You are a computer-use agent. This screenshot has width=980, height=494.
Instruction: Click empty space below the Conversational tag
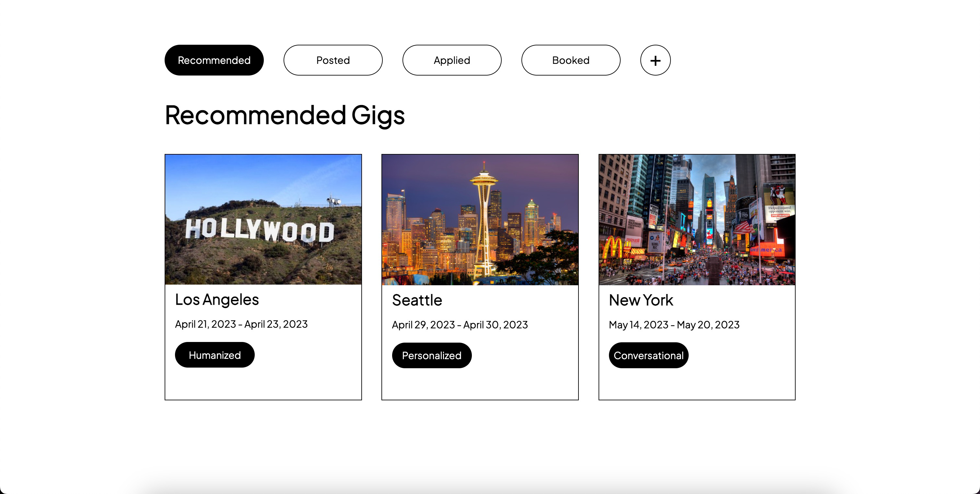coord(696,384)
